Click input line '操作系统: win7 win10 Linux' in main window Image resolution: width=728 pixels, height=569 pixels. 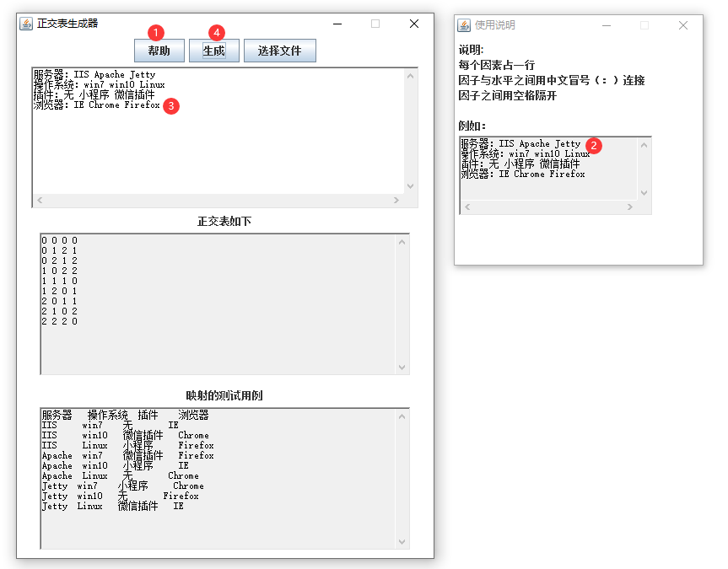point(99,84)
